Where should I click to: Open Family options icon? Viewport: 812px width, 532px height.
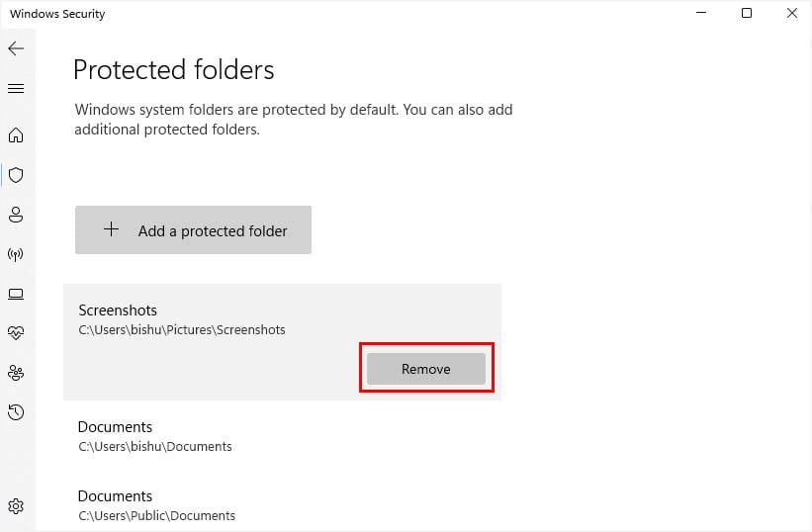point(16,373)
